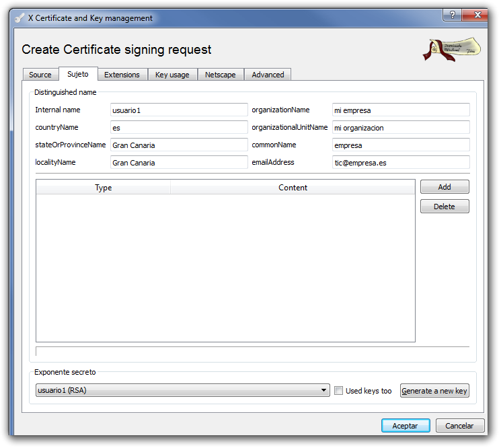This screenshot has width=499, height=448.
Task: Confirm with the Aceptar button
Action: [x=405, y=426]
